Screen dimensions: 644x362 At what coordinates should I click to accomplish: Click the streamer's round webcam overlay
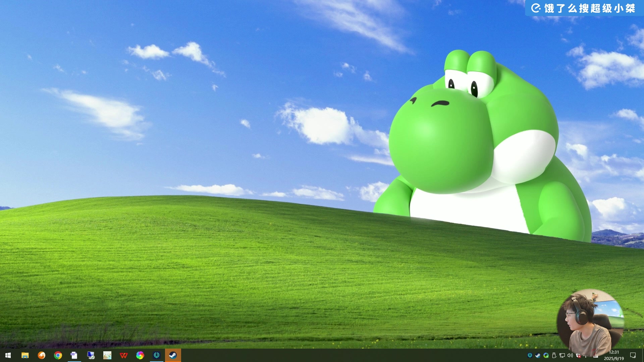click(x=591, y=322)
